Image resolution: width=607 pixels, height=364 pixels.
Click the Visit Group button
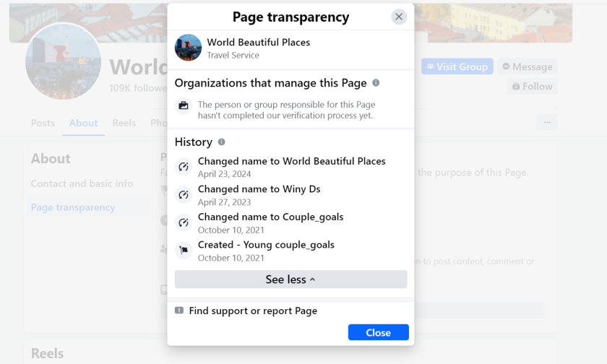coord(457,66)
